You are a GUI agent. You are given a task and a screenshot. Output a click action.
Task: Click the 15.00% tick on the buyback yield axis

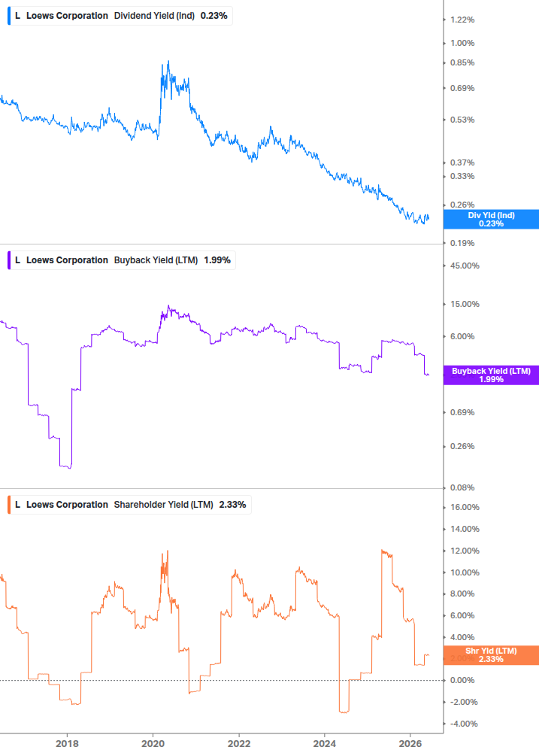click(x=465, y=304)
